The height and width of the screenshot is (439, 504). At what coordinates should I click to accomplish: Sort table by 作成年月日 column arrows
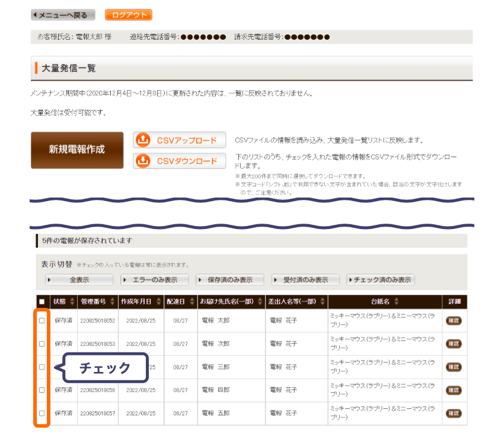click(158, 301)
